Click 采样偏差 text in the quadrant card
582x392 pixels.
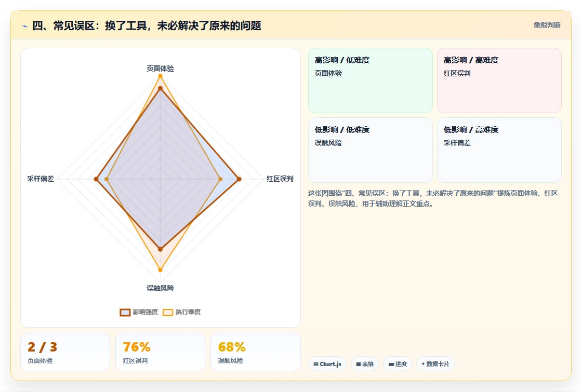point(457,143)
